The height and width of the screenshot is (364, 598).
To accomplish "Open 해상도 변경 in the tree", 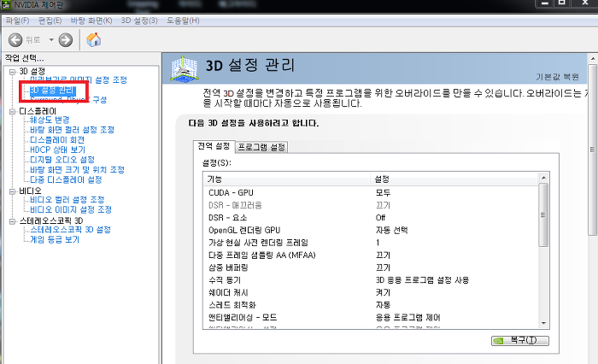I will 50,120.
